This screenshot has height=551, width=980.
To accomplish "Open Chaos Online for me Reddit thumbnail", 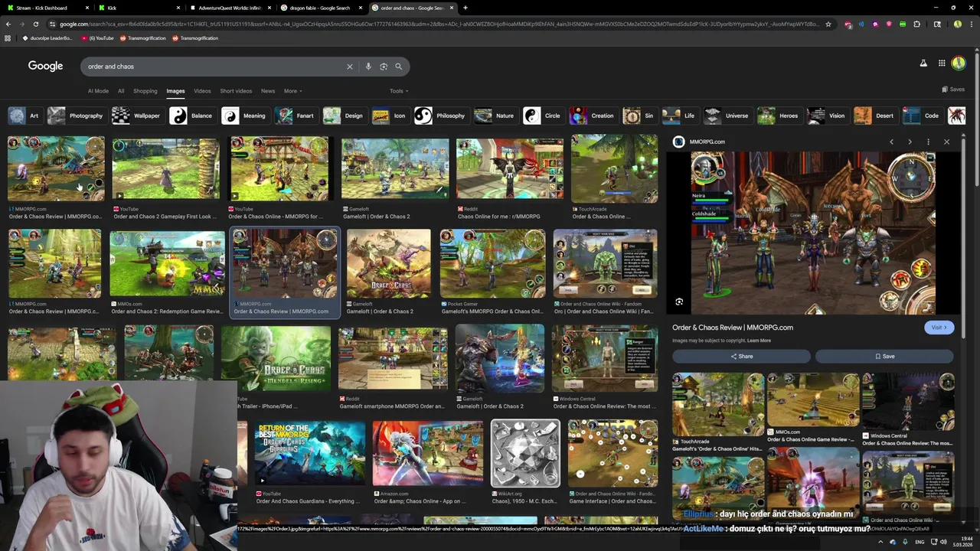I will 510,169.
